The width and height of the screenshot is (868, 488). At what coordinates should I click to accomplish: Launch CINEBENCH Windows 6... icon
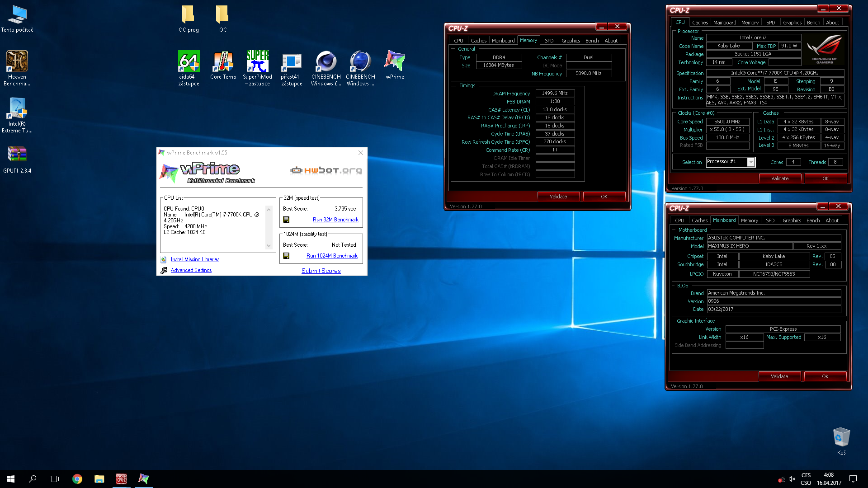coord(326,68)
